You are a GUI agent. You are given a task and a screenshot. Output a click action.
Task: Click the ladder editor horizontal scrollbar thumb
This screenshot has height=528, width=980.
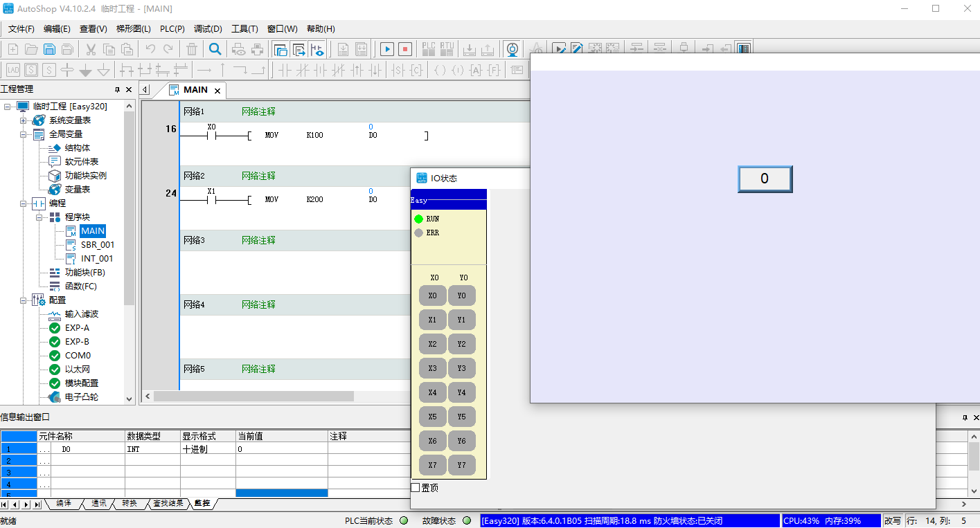pyautogui.click(x=253, y=397)
